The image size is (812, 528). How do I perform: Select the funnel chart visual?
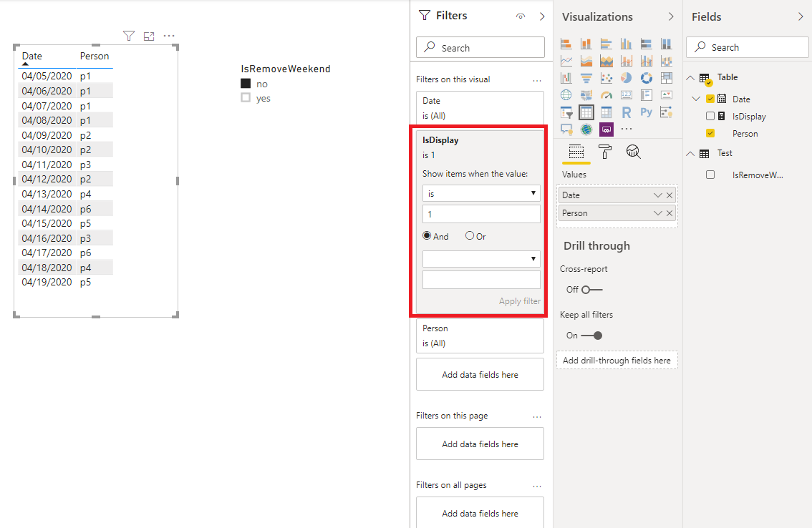586,78
